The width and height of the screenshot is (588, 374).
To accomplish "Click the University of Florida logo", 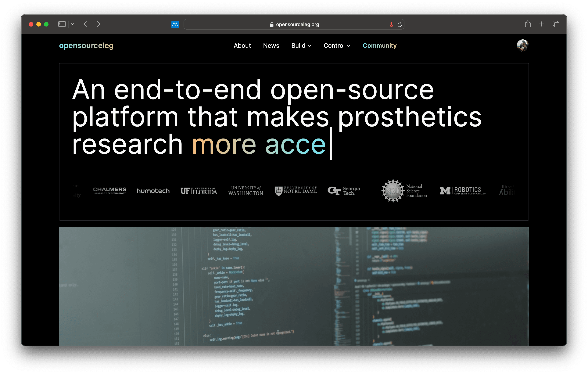I will pyautogui.click(x=199, y=191).
